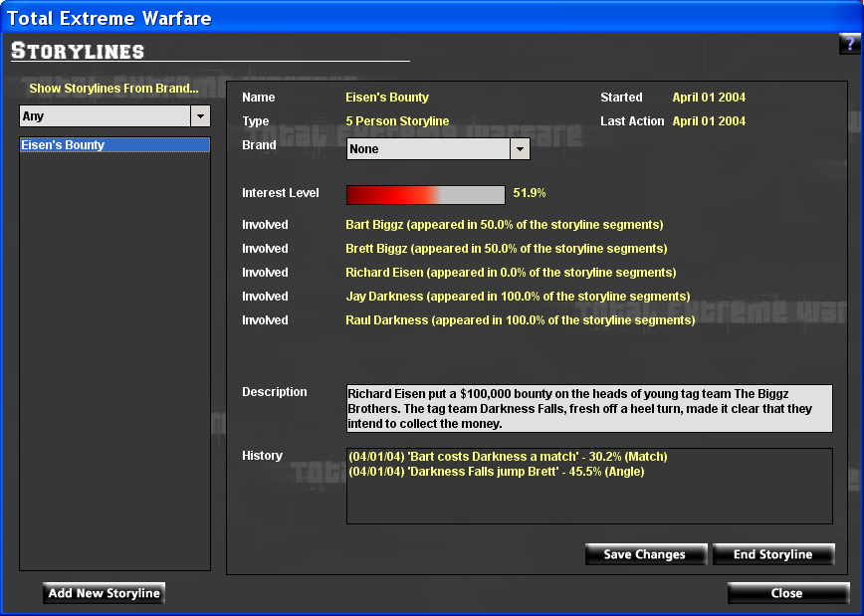Image resolution: width=864 pixels, height=616 pixels.
Task: Expand the storyline Brand dropdown set to None
Action: 519,149
